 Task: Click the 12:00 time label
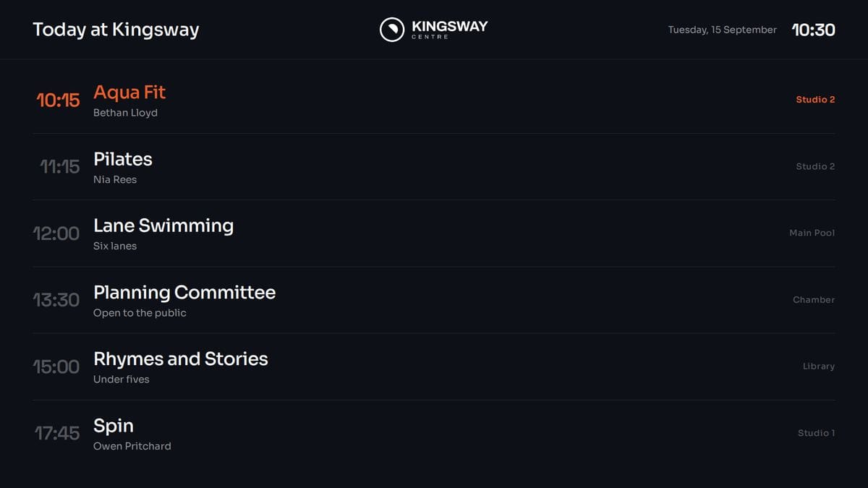coord(56,234)
